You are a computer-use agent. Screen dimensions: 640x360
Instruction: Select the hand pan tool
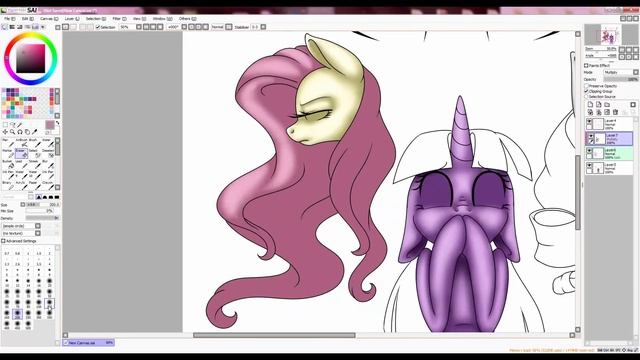[x=27, y=132]
